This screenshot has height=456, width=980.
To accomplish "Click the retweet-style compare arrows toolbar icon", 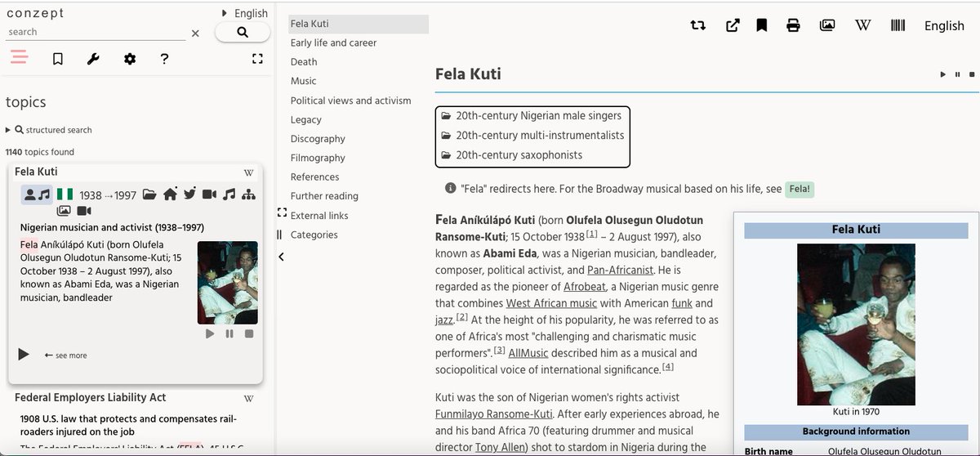I will 697,25.
